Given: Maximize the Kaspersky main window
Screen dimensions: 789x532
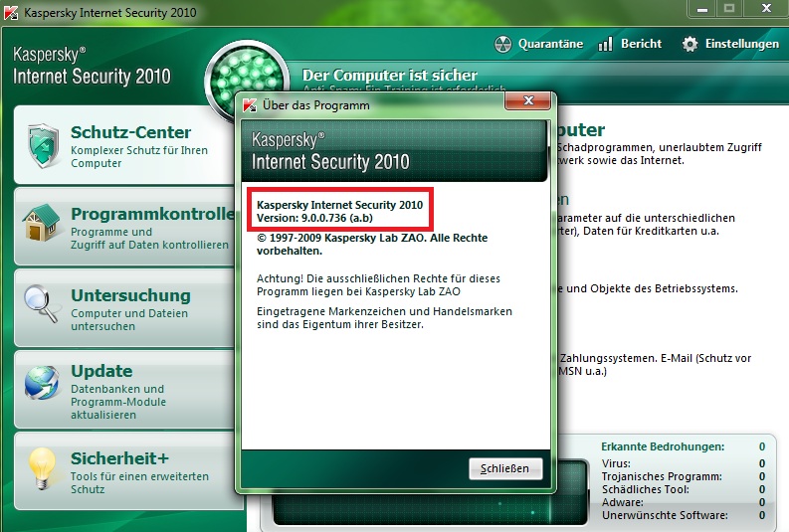Looking at the screenshot, I should pyautogui.click(x=728, y=9).
